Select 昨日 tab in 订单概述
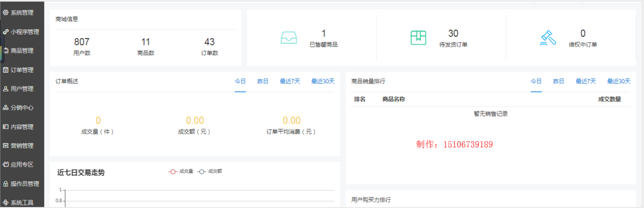This screenshot has width=644, height=208. tap(263, 82)
